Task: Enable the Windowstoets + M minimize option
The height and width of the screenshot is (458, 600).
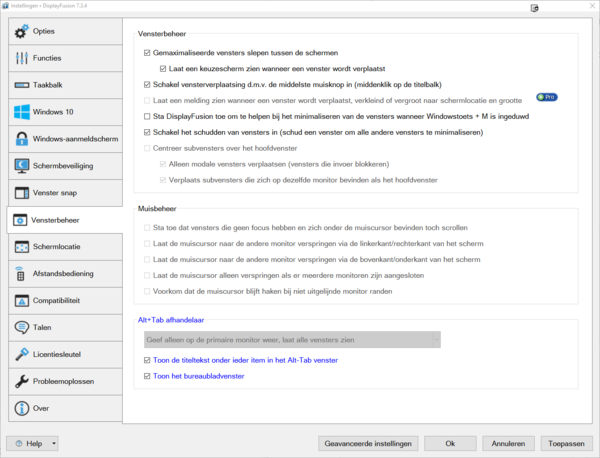Action: (149, 116)
